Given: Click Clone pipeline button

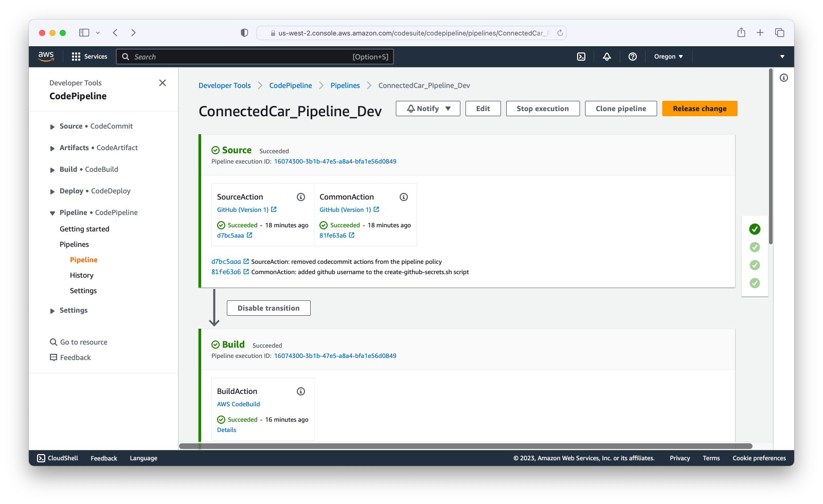Looking at the screenshot, I should (x=621, y=109).
